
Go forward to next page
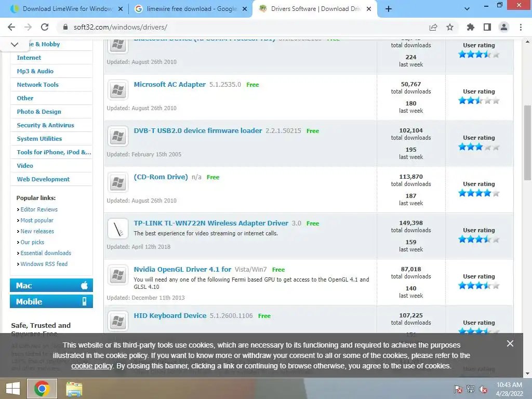(x=28, y=27)
